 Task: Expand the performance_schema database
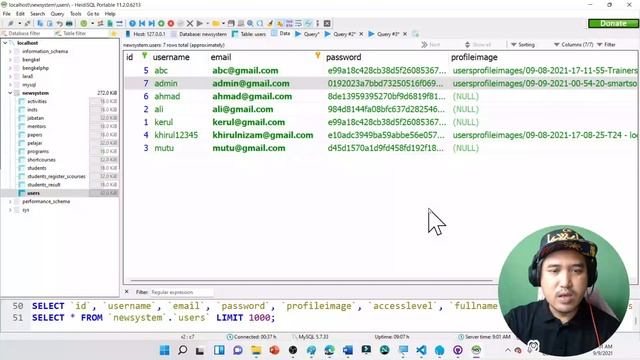pyautogui.click(x=10, y=202)
